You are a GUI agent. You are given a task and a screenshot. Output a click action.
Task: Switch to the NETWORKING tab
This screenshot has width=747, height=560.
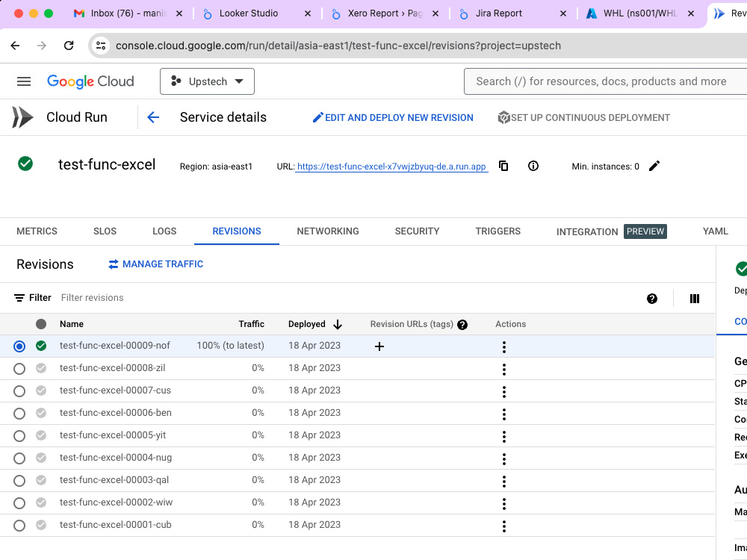pyautogui.click(x=328, y=231)
